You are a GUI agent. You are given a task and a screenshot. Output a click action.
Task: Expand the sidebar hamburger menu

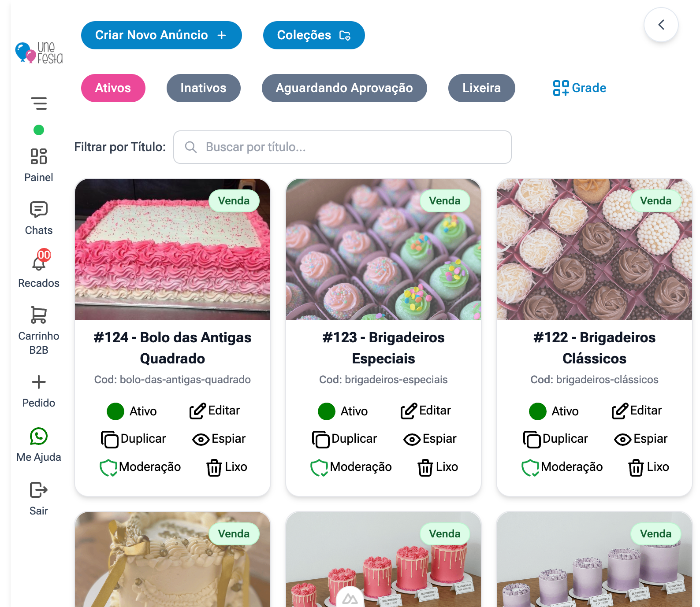click(x=39, y=104)
